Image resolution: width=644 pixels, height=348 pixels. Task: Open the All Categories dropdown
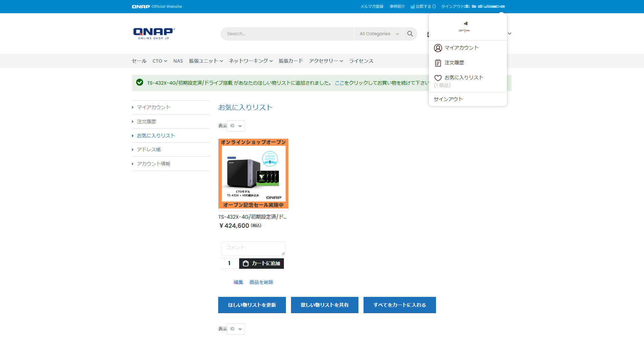click(379, 34)
